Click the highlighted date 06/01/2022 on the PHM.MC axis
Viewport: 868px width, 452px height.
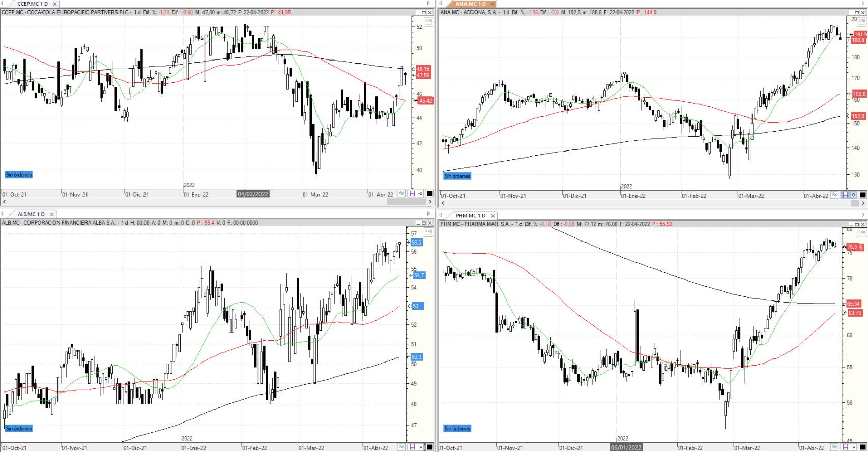(626, 447)
